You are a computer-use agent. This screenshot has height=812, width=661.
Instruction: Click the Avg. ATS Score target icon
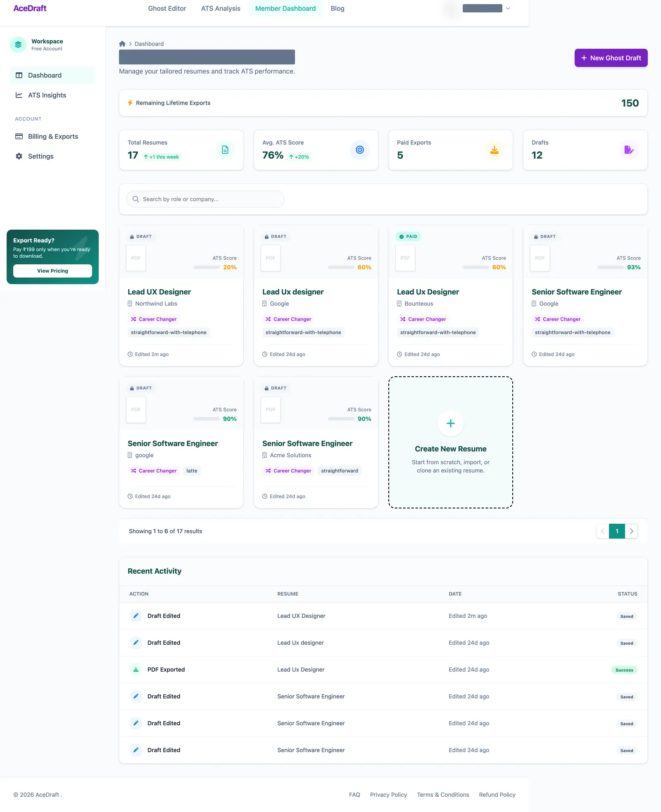360,150
